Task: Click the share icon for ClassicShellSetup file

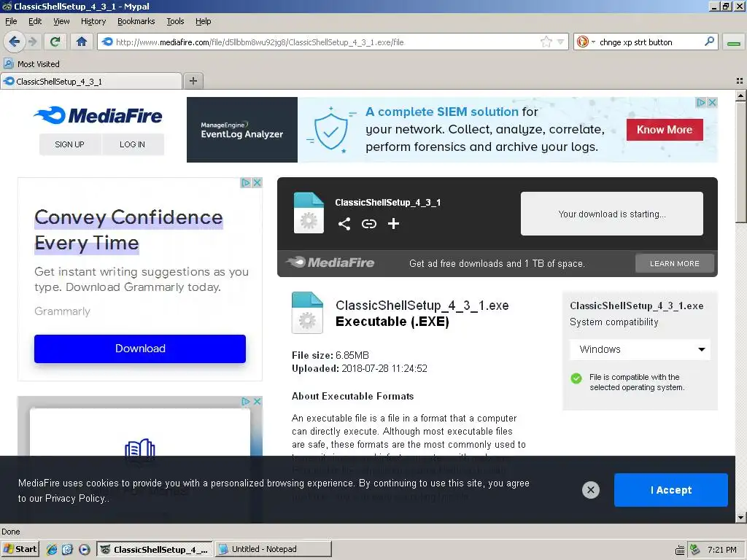Action: [344, 224]
